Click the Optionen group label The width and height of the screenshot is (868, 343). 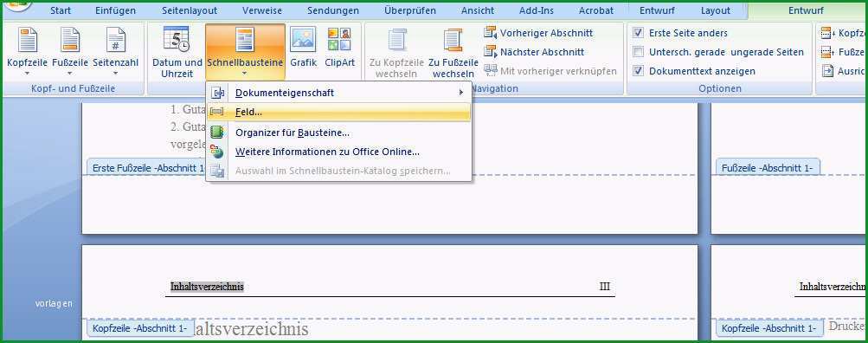720,88
